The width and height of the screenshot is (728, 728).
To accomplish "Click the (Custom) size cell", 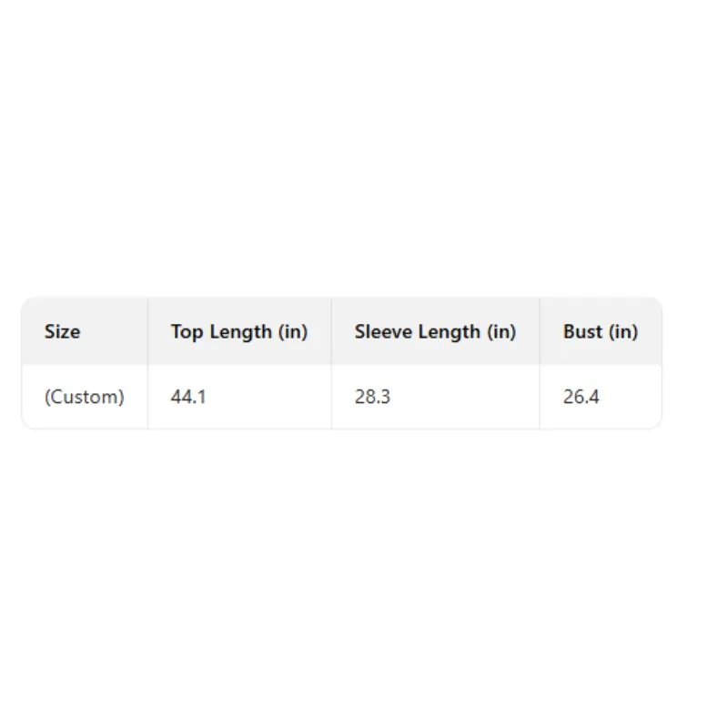I will coord(85,397).
